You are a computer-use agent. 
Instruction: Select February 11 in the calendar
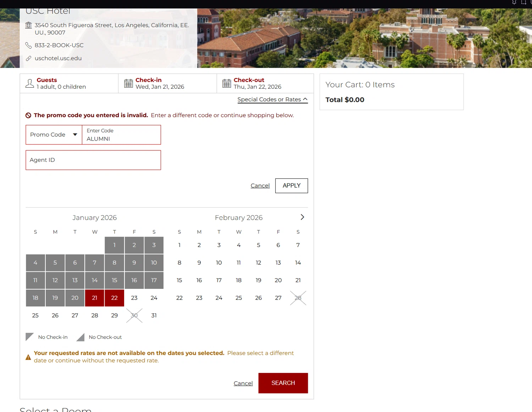(x=239, y=263)
